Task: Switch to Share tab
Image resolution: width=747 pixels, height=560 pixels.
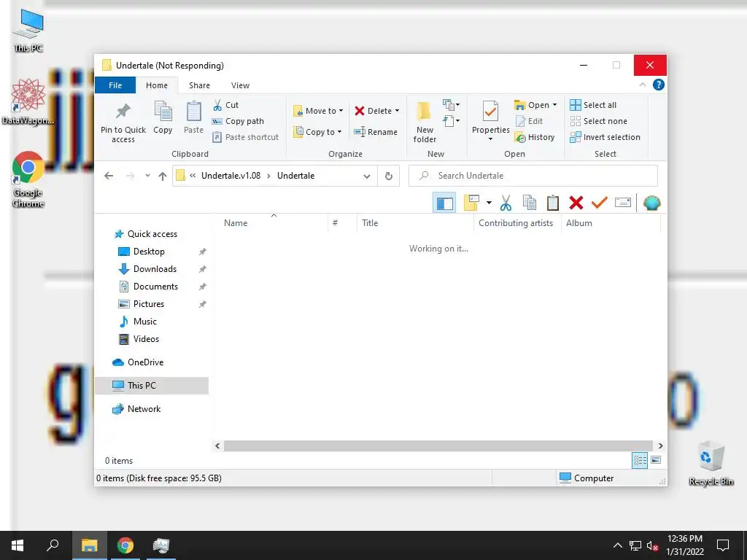Action: click(199, 85)
